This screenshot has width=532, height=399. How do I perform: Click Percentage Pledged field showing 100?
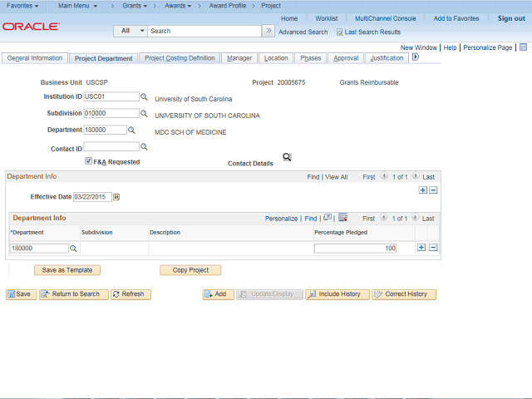[x=355, y=248]
